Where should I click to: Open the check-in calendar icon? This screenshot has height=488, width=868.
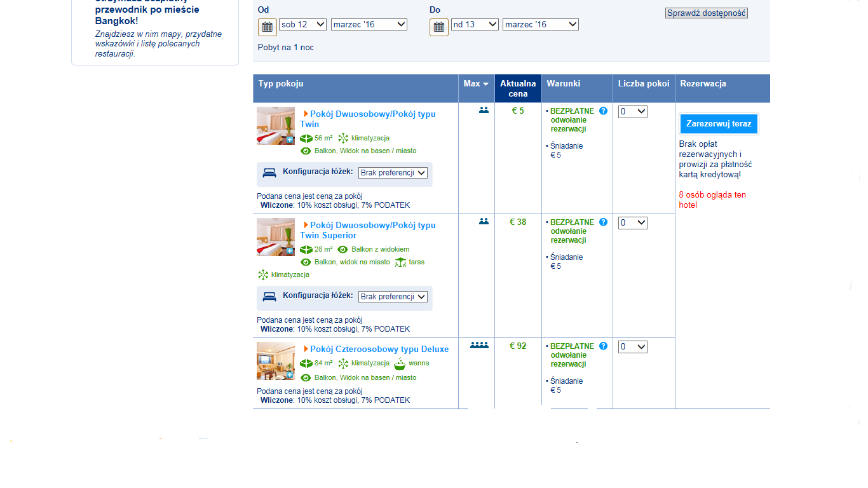pos(268,27)
